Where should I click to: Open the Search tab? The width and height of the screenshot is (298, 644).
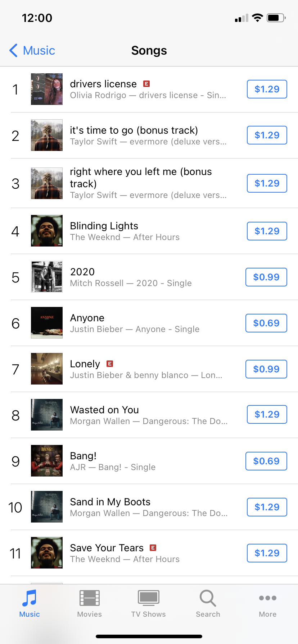click(208, 598)
